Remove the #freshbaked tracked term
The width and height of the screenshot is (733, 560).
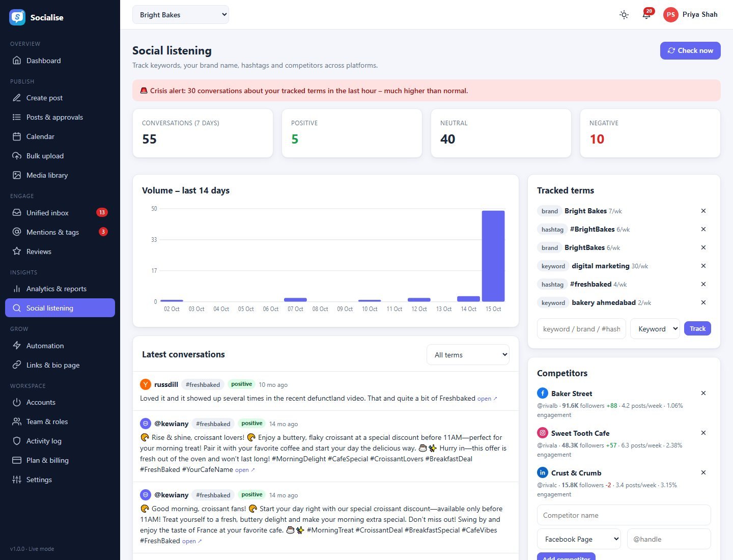point(703,284)
